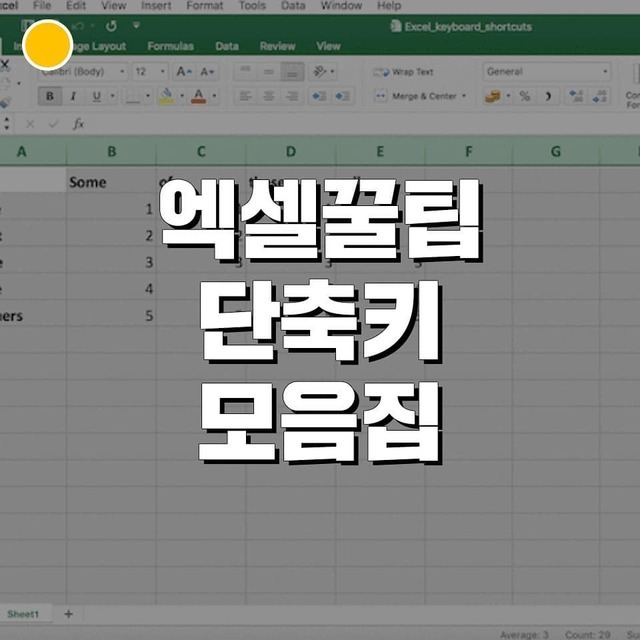Click the text orientation icon
This screenshot has width=640, height=640.
click(320, 72)
